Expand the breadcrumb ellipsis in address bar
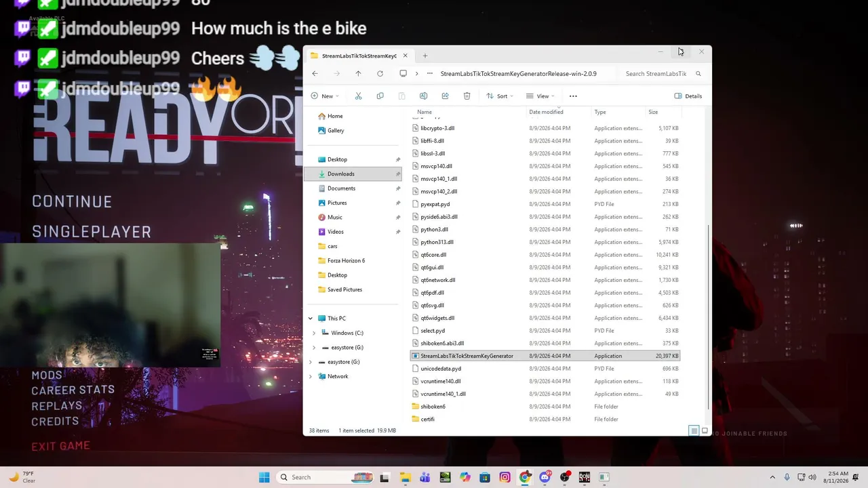Image resolution: width=868 pixels, height=488 pixels. click(430, 73)
